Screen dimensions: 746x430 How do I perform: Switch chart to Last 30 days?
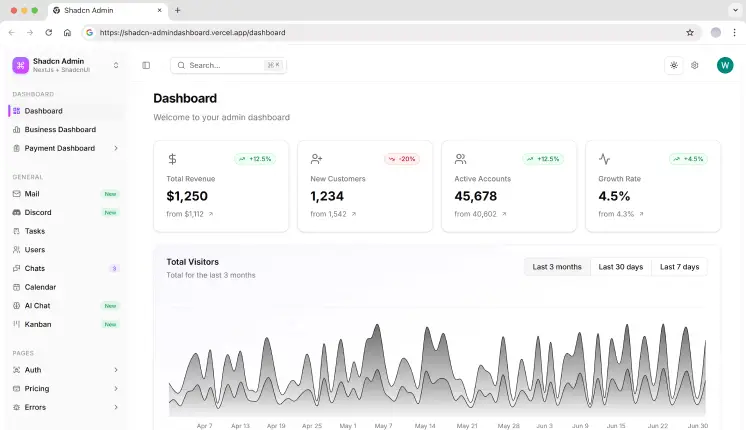620,267
